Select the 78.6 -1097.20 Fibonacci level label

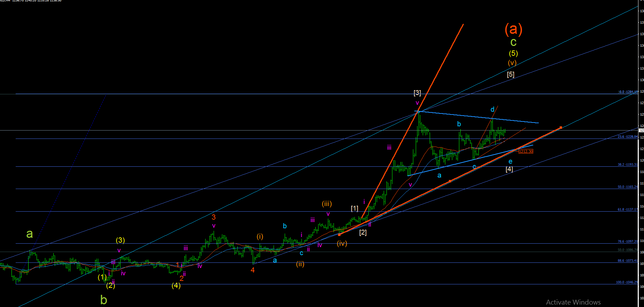point(628,242)
